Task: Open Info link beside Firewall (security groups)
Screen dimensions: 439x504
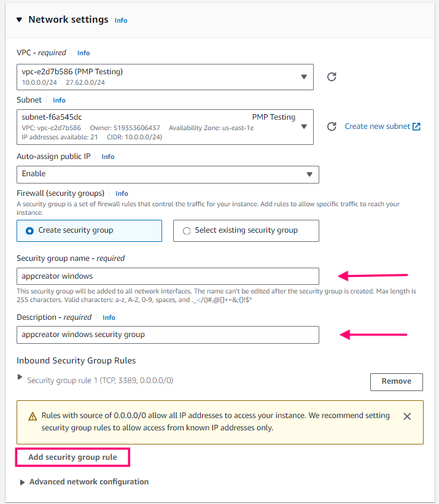Action: click(122, 193)
